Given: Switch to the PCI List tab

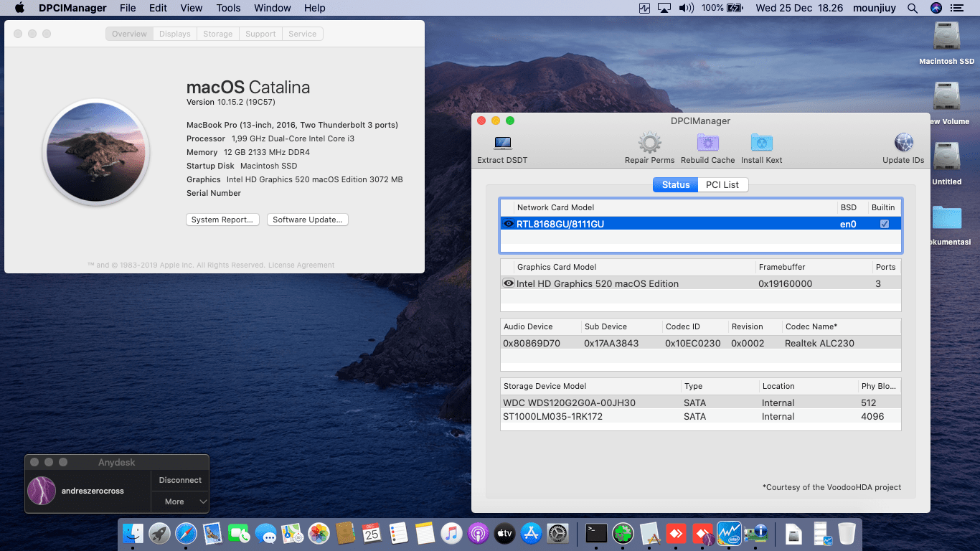Looking at the screenshot, I should (x=722, y=184).
